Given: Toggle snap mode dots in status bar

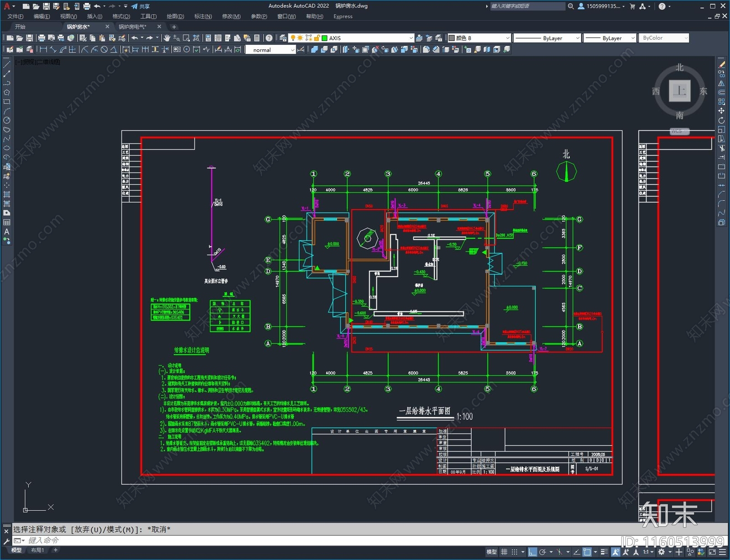Looking at the screenshot, I should coord(514,552).
